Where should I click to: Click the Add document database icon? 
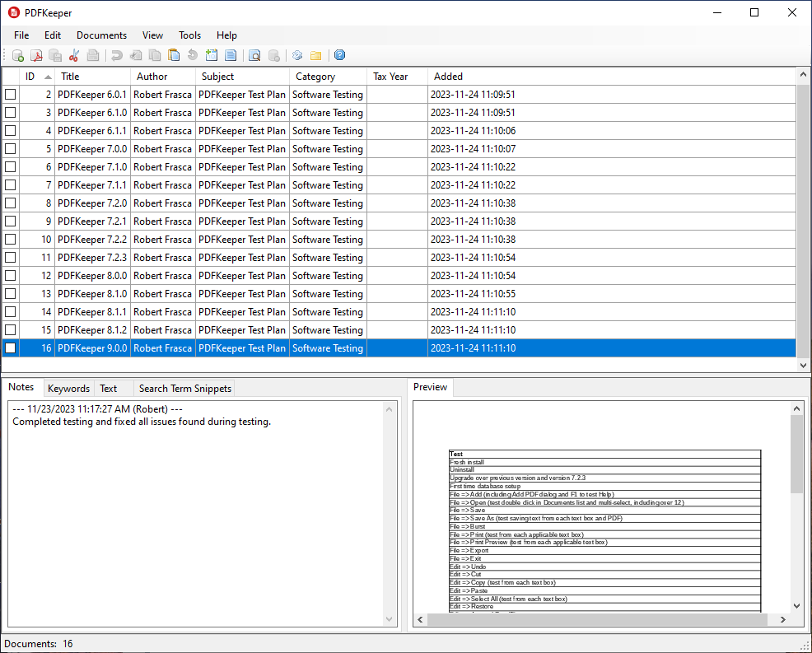pyautogui.click(x=18, y=55)
